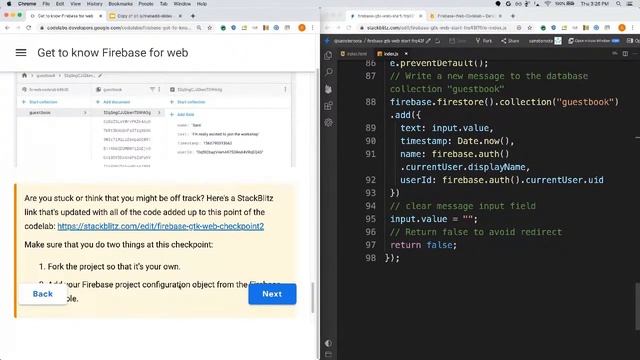Screen dimensions: 640x360
Task: Click the code editor vertical scrollbar
Action: pyautogui.click(x=637, y=306)
